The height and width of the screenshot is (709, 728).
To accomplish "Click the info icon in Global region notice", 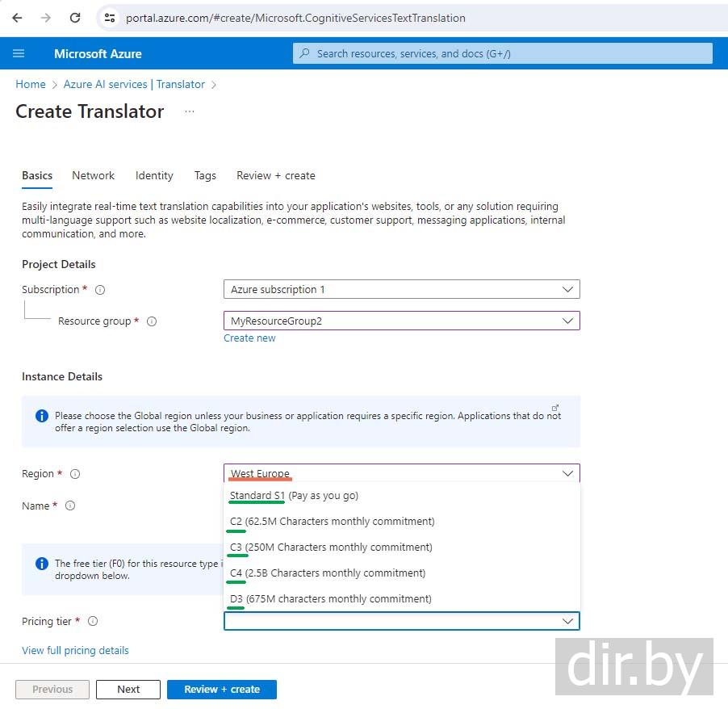I will 42,416.
